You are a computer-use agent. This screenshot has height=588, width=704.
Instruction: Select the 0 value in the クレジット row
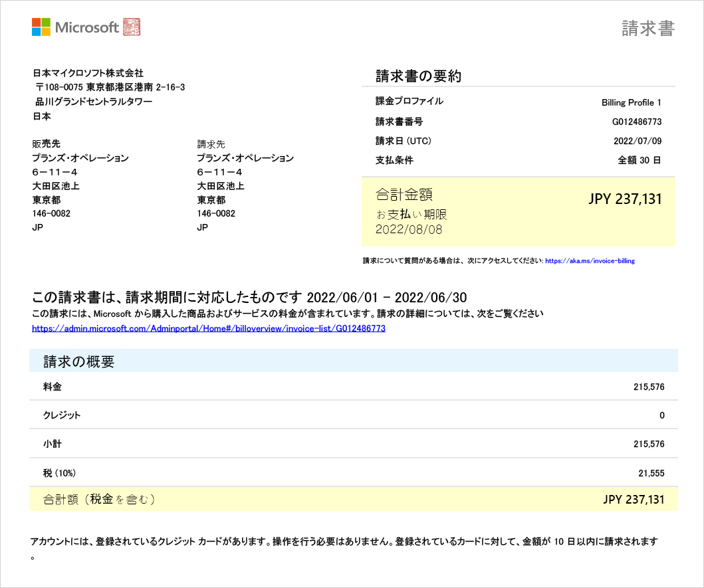pos(662,415)
